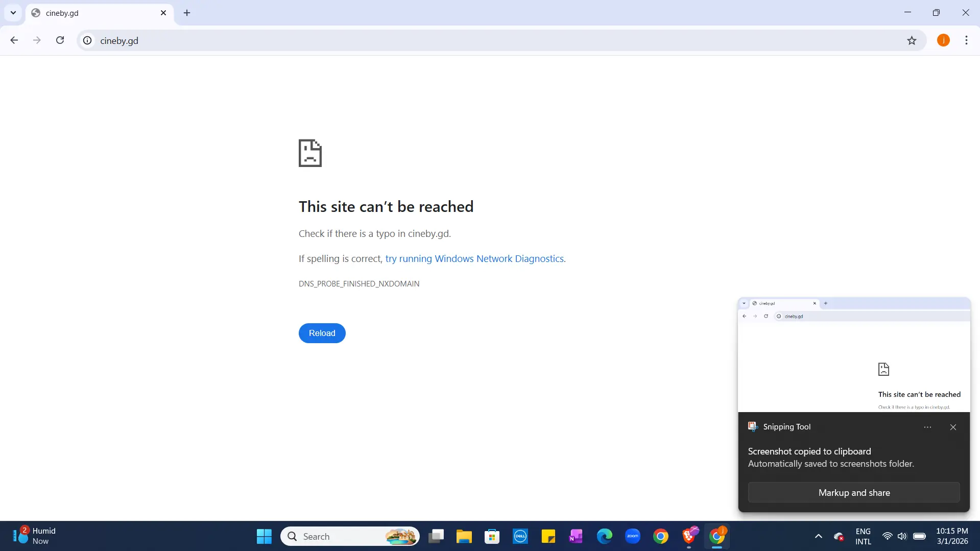This screenshot has height=551, width=980.
Task: Open Sticky Notes from taskbar
Action: pos(548,536)
